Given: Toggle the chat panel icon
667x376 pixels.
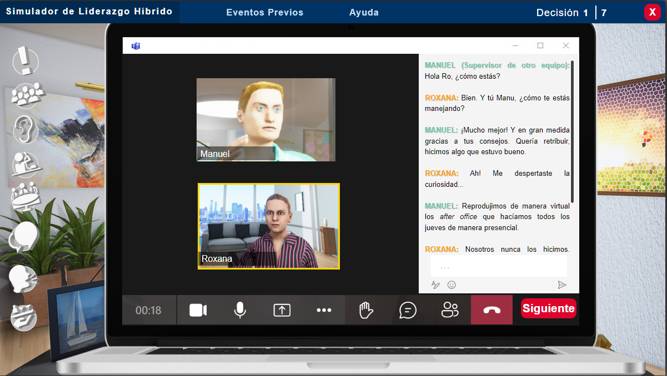Looking at the screenshot, I should (408, 310).
